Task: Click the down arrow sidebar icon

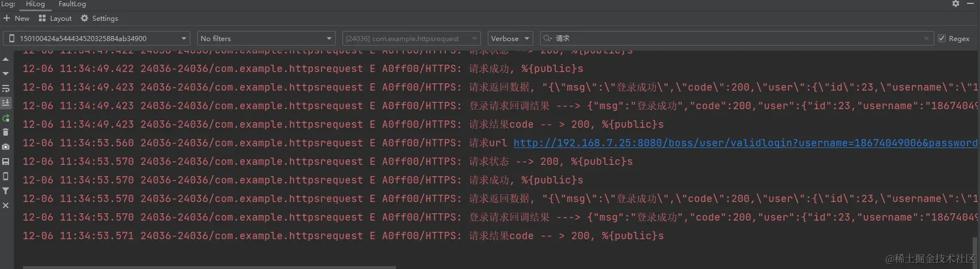Action: 6,74
